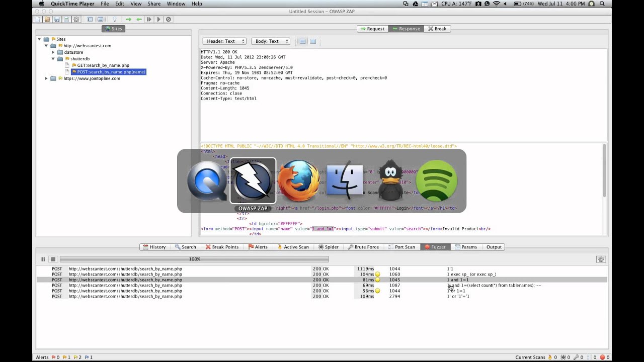This screenshot has width=644, height=362.
Task: Click the expand Sites tab layout icon
Action: [x=90, y=19]
